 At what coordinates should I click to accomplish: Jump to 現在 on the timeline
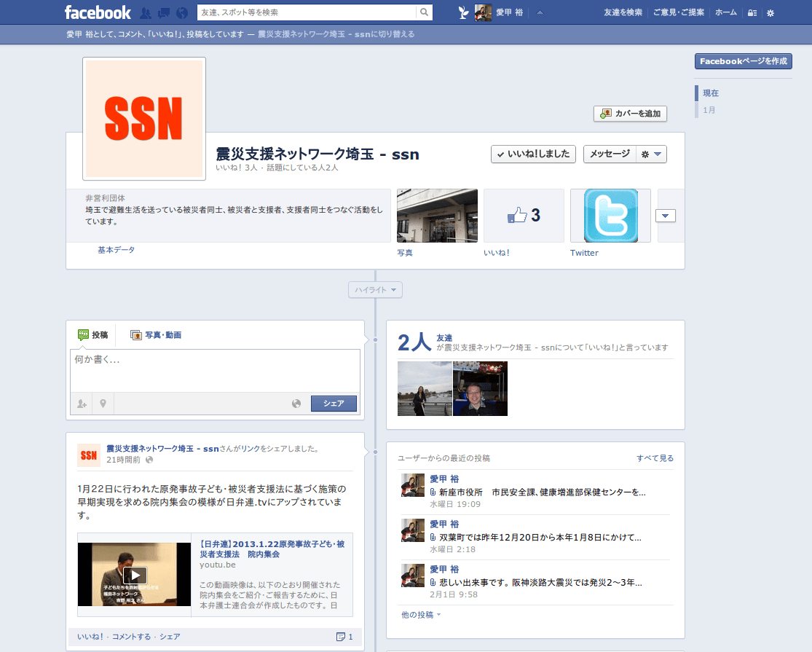point(711,93)
